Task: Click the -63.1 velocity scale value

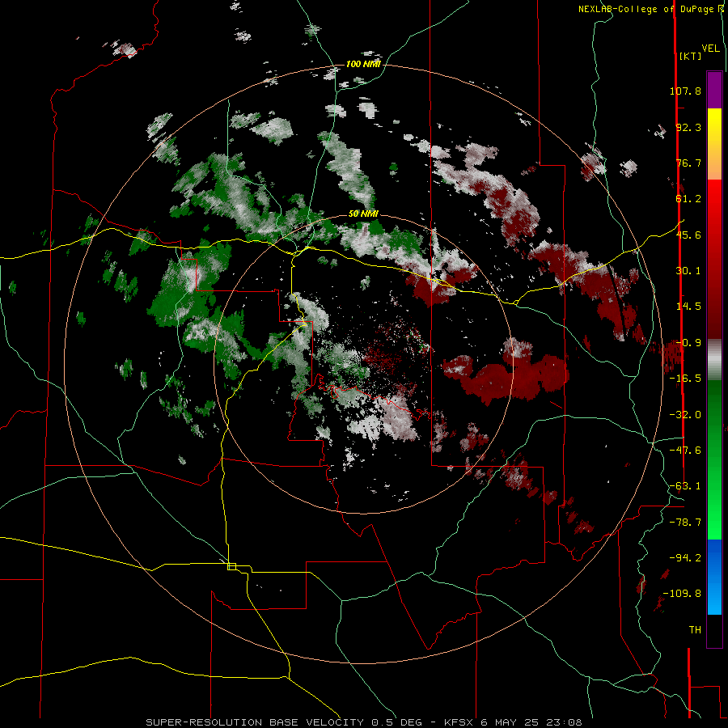Action: (x=685, y=486)
